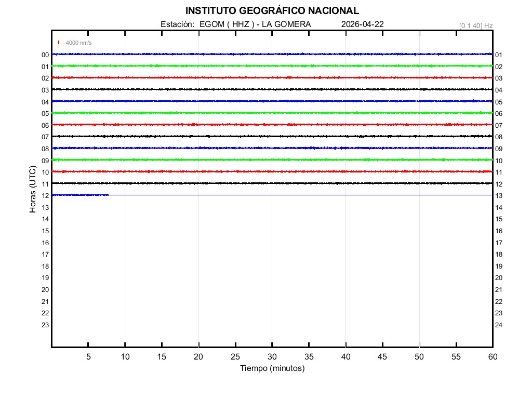Click the left axis hour label 18
This screenshot has width=532, height=399.
coord(45,267)
